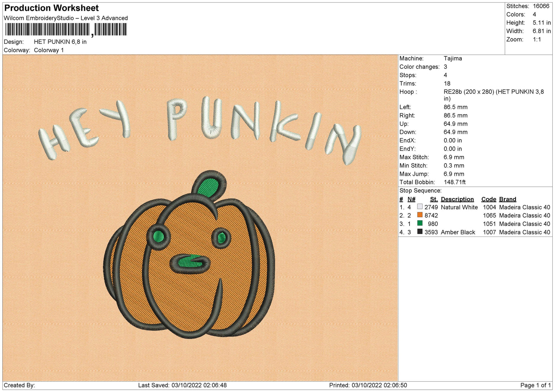
Task: Click the stitch count 2749 in row 1
Action: pos(431,207)
